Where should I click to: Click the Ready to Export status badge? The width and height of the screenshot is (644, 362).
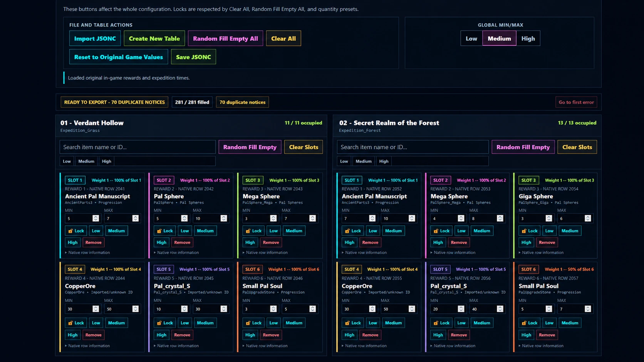point(114,102)
